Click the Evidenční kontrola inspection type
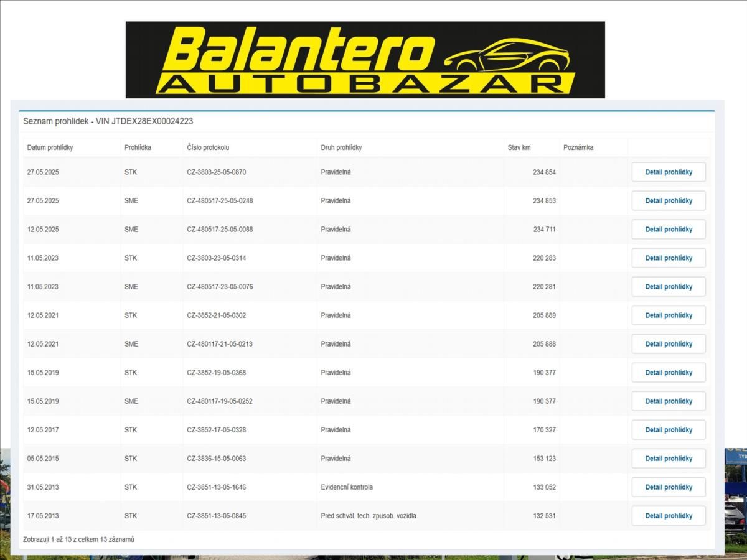Screen dimensions: 747x560 pos(347,487)
